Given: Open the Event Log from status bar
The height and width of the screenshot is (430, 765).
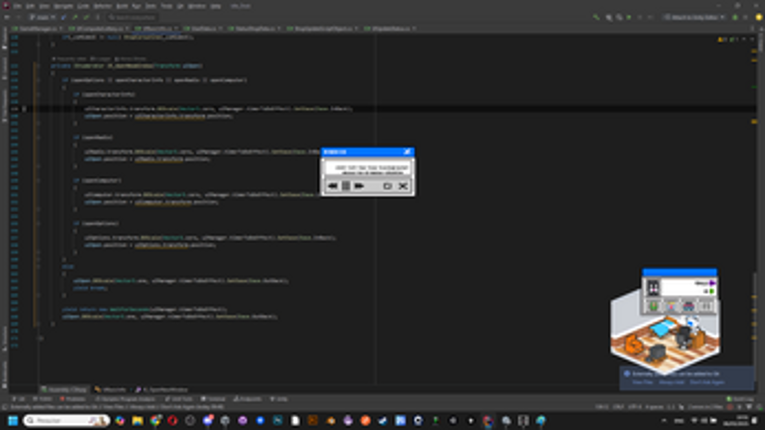Looking at the screenshot, I should (739, 399).
